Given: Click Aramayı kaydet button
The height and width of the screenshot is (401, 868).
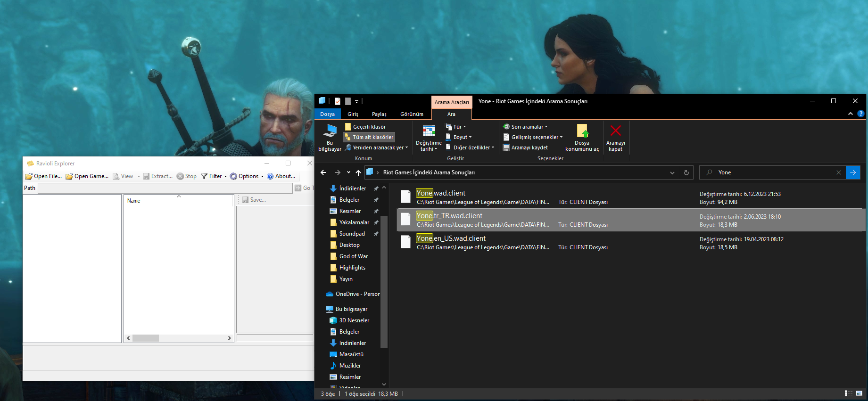Looking at the screenshot, I should [525, 147].
